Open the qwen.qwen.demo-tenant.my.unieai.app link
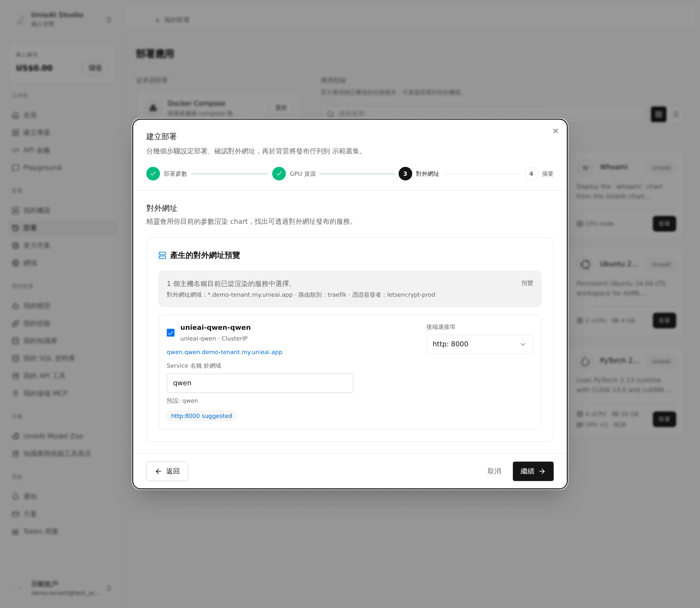This screenshot has width=700, height=608. pyautogui.click(x=225, y=352)
